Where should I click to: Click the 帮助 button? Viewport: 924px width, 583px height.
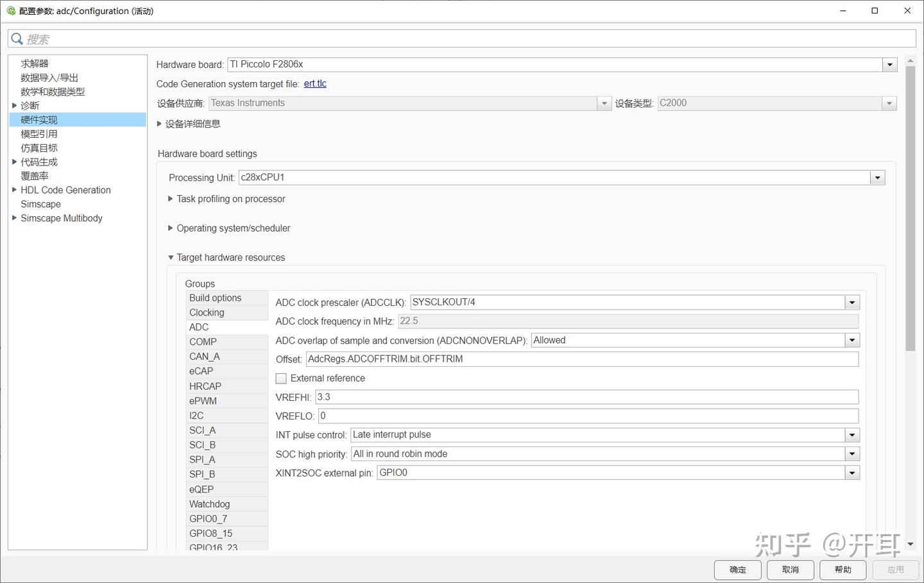(x=843, y=570)
